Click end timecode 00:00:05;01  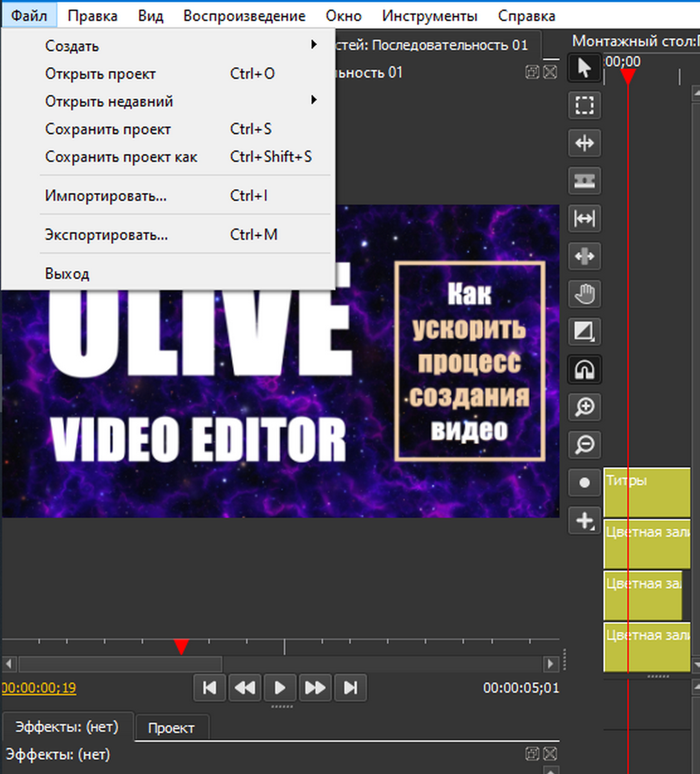[x=521, y=688]
